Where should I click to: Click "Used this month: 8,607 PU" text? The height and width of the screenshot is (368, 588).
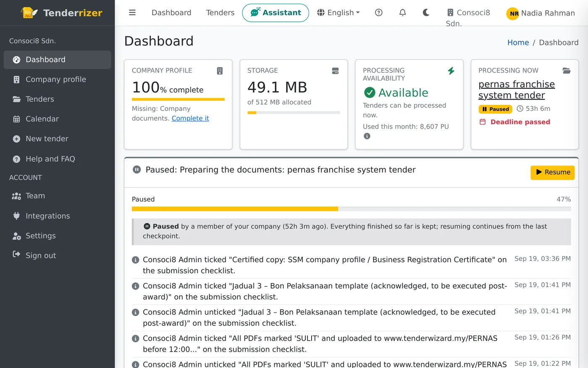pos(406,127)
